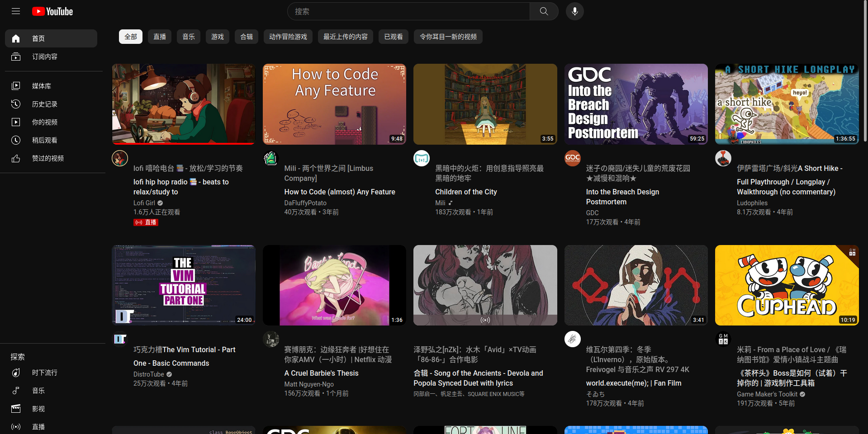This screenshot has height=434, width=868.
Task: Click inside the 搜索 search field
Action: (x=407, y=11)
